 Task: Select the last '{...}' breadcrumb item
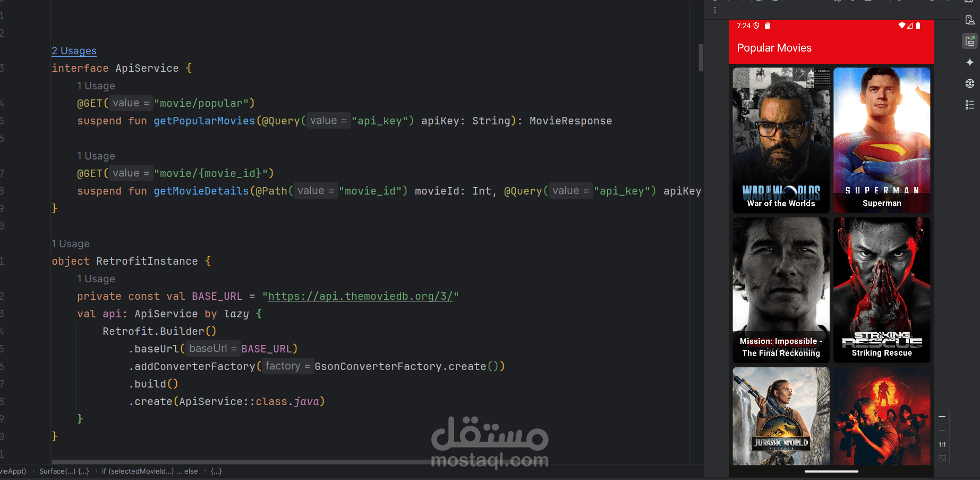tap(216, 471)
